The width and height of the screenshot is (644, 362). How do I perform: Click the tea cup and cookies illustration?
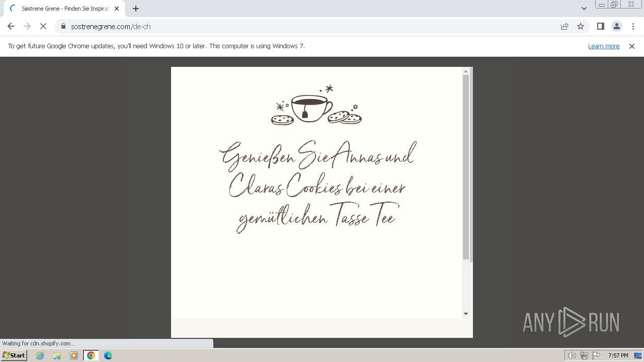pos(316,105)
